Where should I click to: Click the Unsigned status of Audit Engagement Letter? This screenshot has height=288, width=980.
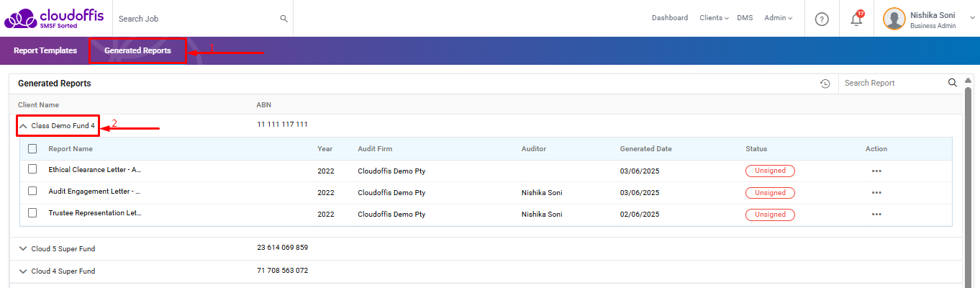[770, 193]
